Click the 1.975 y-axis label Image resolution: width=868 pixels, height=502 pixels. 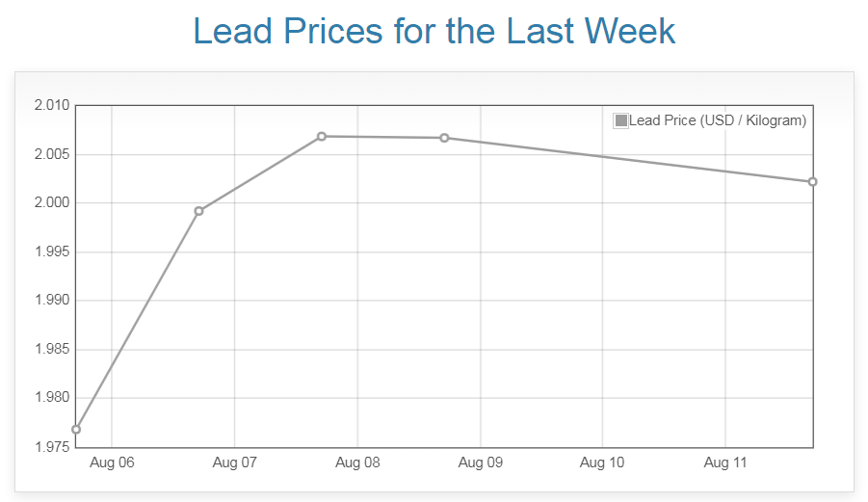pos(52,447)
